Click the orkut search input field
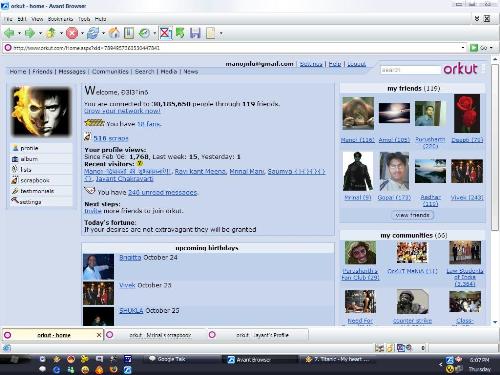 point(410,70)
